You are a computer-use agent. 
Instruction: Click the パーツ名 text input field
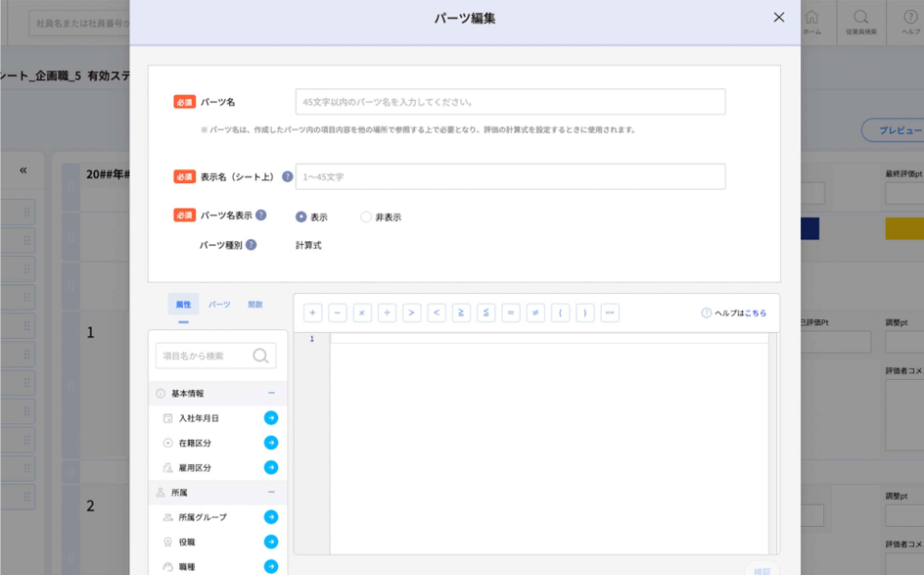point(510,102)
